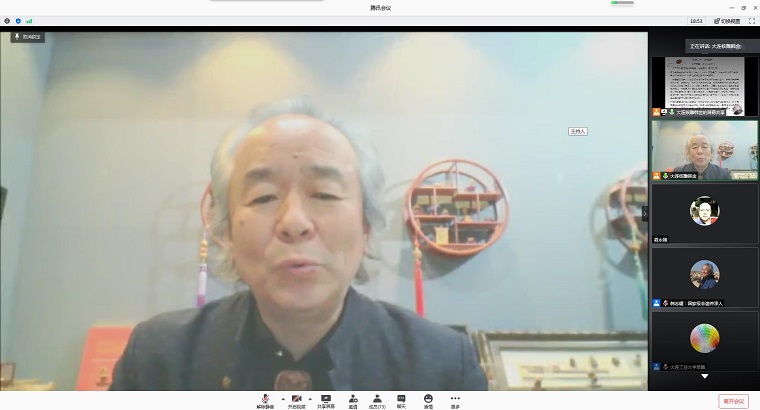Open the more options menu
Viewport: 760px width, 410px height.
pyautogui.click(x=455, y=399)
